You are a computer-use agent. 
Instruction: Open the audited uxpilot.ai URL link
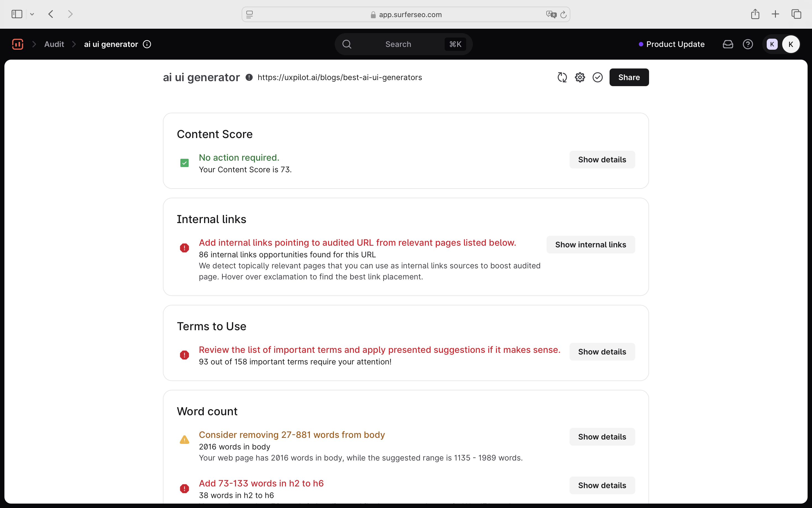coord(339,77)
